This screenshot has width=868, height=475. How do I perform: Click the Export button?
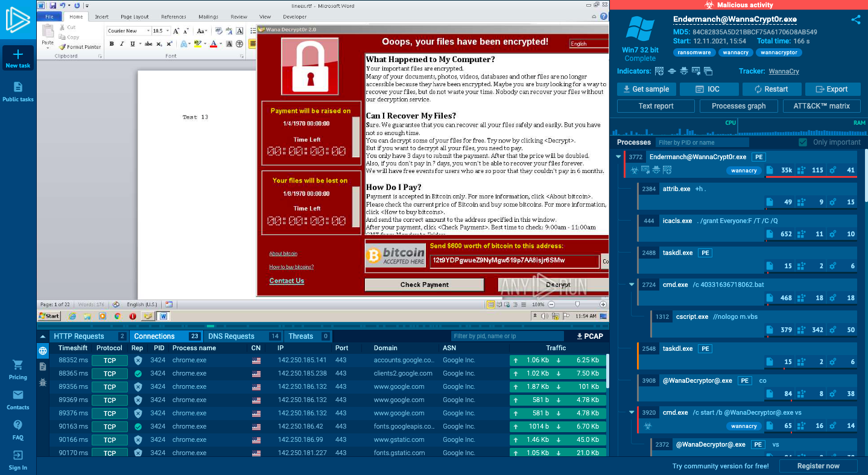pyautogui.click(x=832, y=89)
